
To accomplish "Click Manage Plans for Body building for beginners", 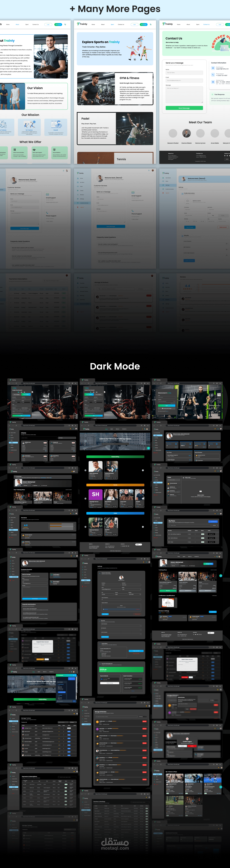I will click(211, 534).
